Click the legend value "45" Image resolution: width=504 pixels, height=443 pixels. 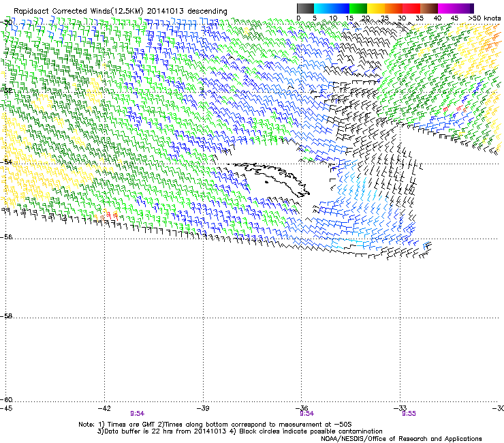tap(454, 18)
